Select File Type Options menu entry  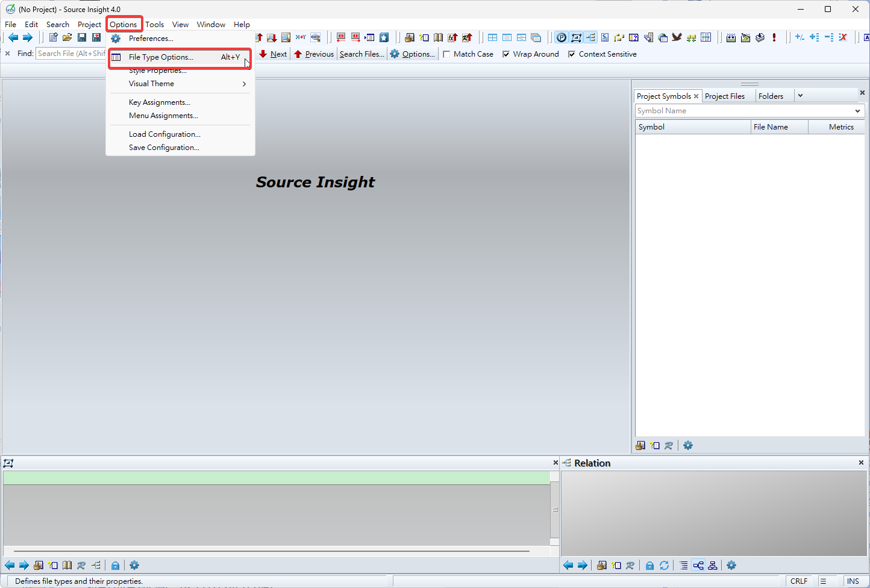click(x=180, y=57)
